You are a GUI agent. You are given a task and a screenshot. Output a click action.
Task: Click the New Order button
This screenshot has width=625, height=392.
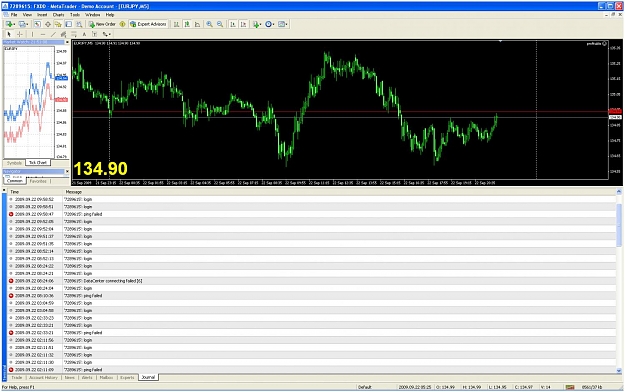click(102, 24)
